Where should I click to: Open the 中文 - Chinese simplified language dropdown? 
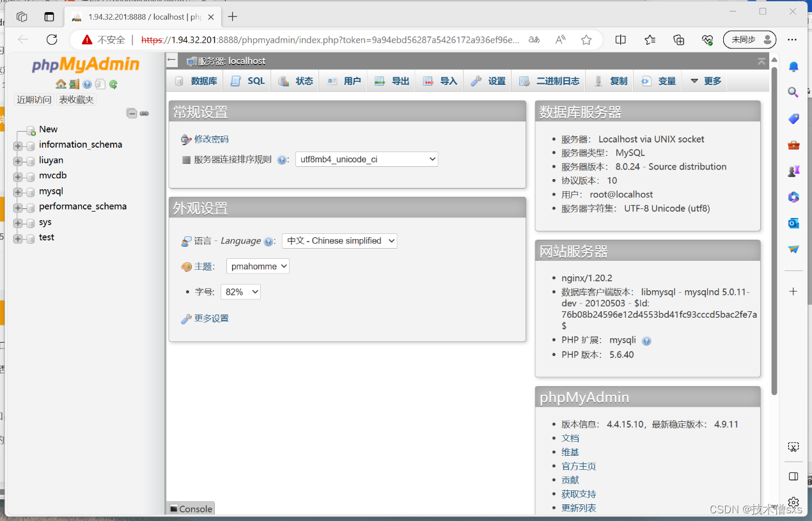pos(340,241)
